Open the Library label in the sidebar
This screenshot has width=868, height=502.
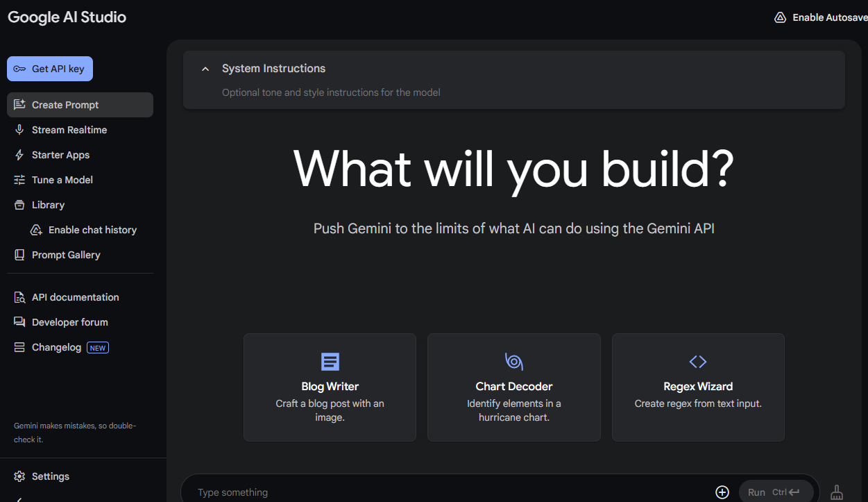pyautogui.click(x=48, y=205)
